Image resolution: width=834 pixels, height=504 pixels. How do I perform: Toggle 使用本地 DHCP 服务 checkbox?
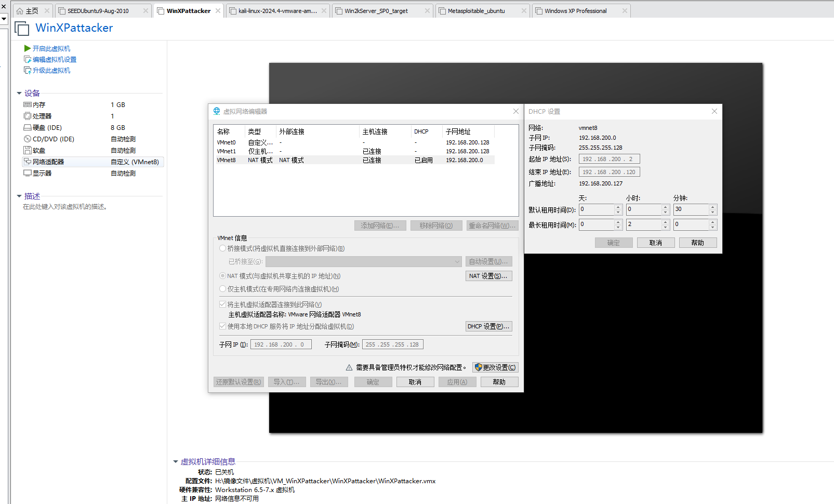click(x=222, y=326)
